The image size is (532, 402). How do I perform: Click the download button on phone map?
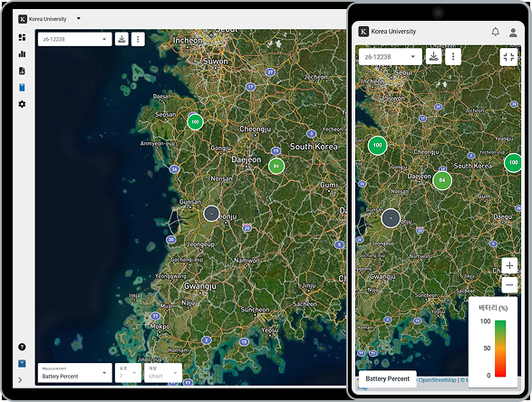tap(433, 57)
